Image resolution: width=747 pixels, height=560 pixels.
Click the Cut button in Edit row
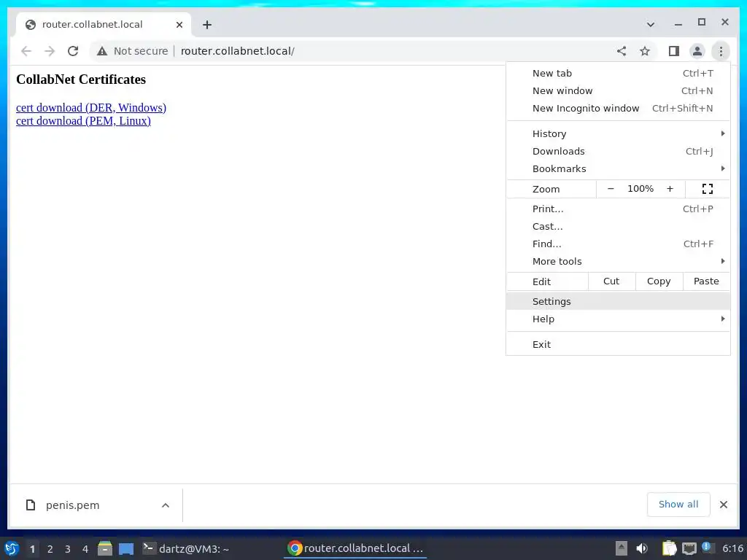(x=612, y=281)
